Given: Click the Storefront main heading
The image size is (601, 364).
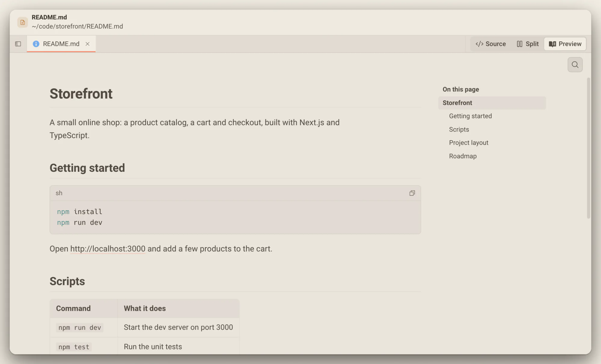Looking at the screenshot, I should coord(81,94).
